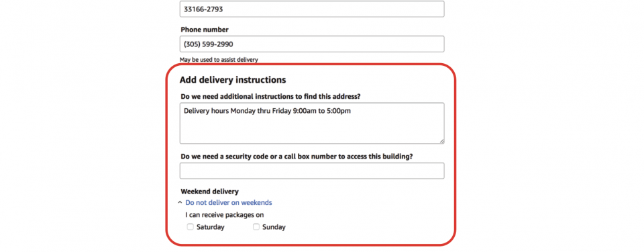Grab the textarea resize handle corner

(442, 141)
